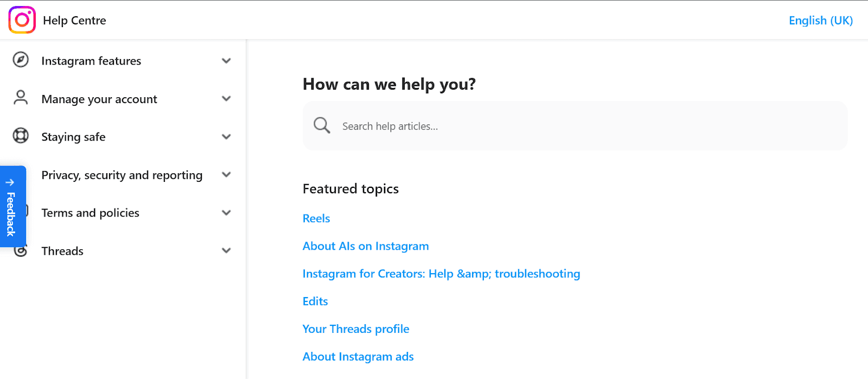Open About AIs on Instagram link
868x379 pixels.
pos(366,246)
